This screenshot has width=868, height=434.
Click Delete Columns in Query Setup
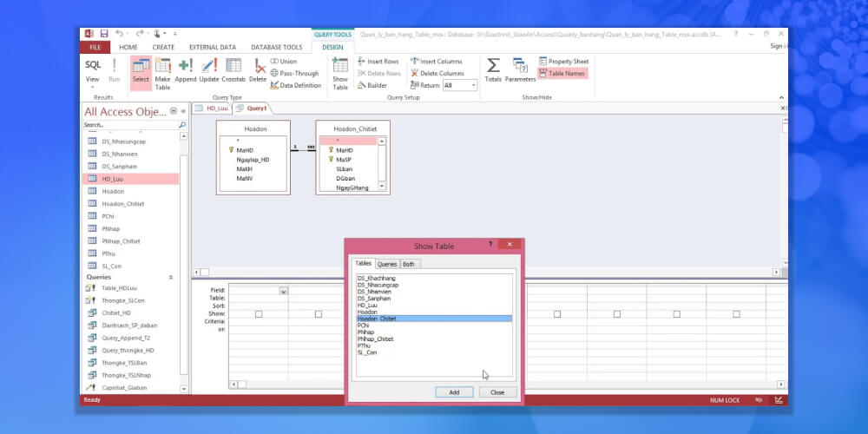[437, 73]
